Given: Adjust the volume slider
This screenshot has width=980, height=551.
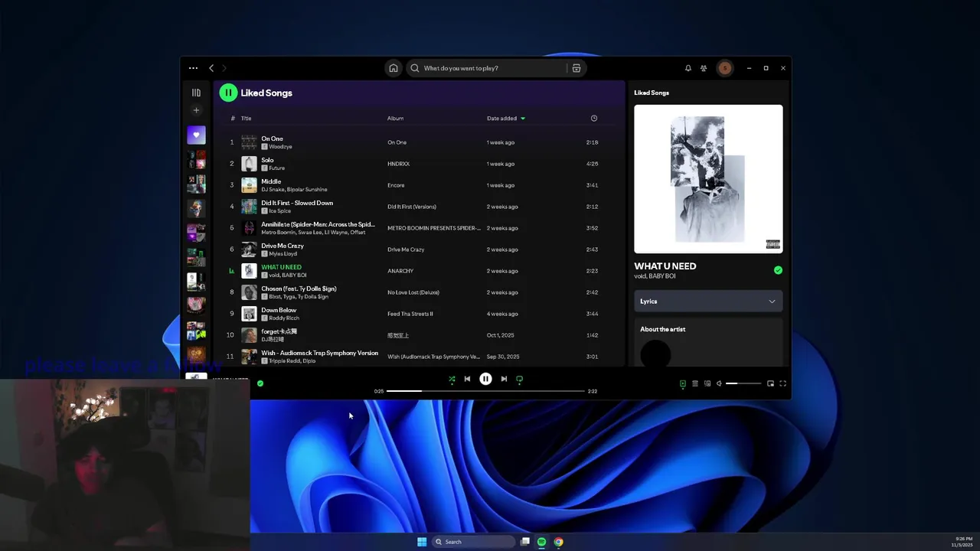Looking at the screenshot, I should coord(743,383).
